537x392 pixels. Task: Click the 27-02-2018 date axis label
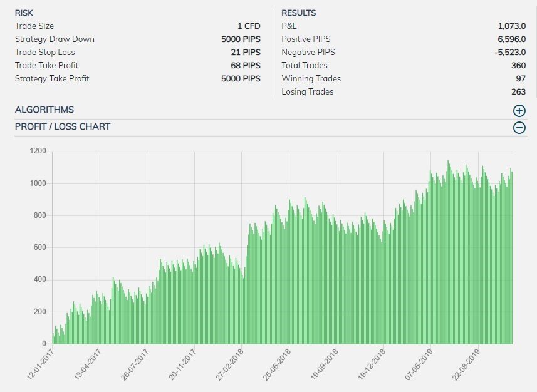point(229,364)
